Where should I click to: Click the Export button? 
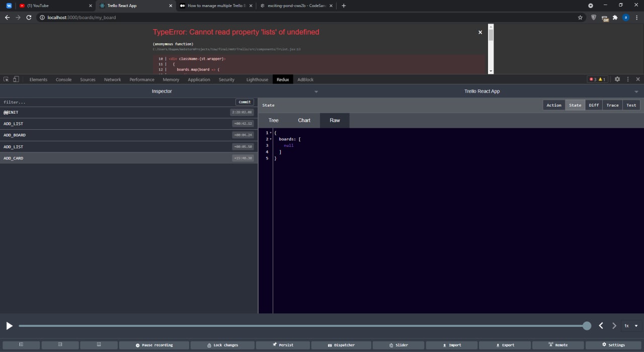click(x=505, y=345)
